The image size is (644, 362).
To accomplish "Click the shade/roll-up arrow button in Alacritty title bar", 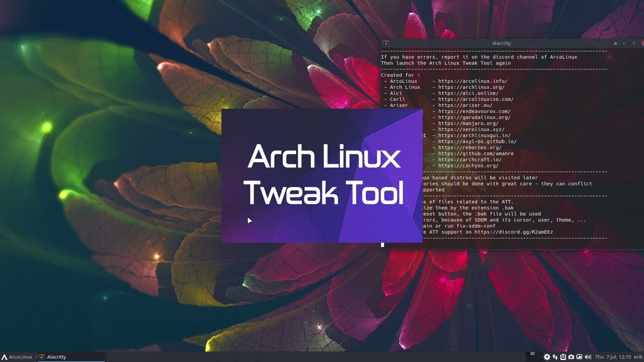I will [615, 43].
